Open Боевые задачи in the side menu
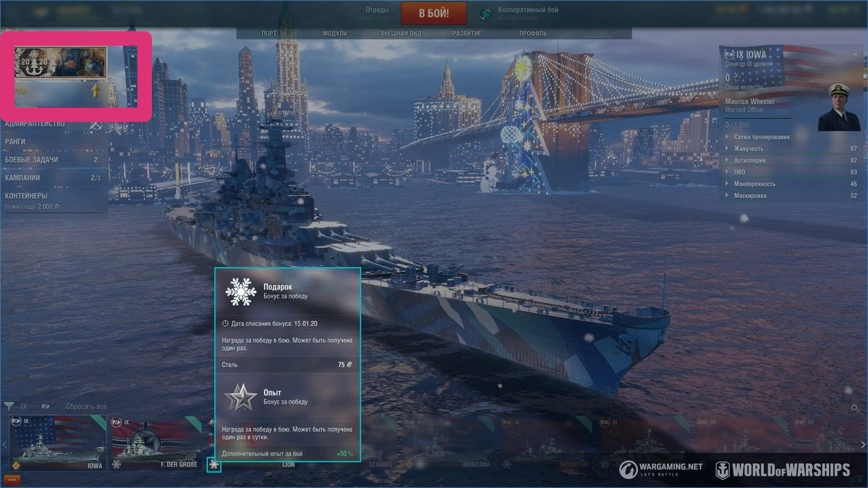868x488 pixels. coord(54,160)
